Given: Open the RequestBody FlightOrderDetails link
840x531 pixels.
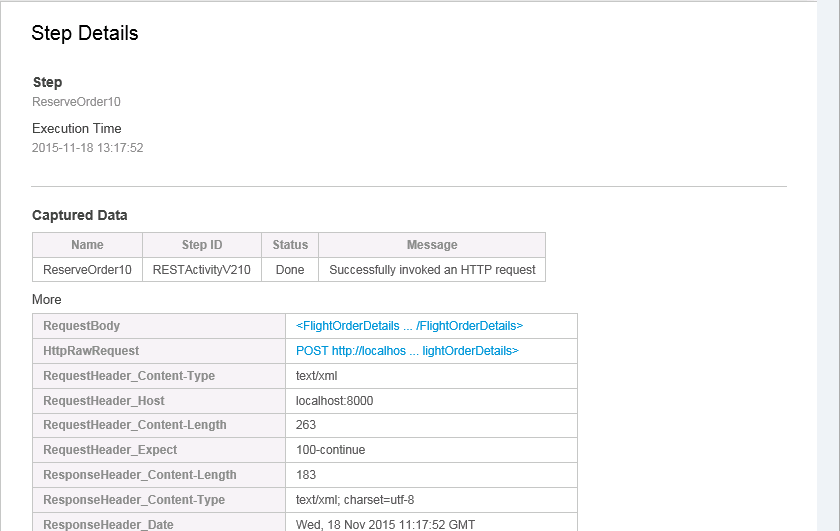Looking at the screenshot, I should (409, 326).
